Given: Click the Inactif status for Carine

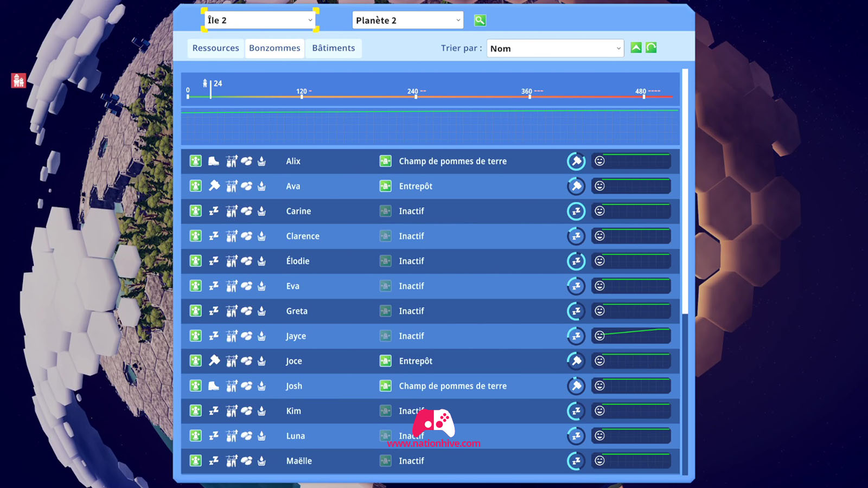Looking at the screenshot, I should click(411, 211).
